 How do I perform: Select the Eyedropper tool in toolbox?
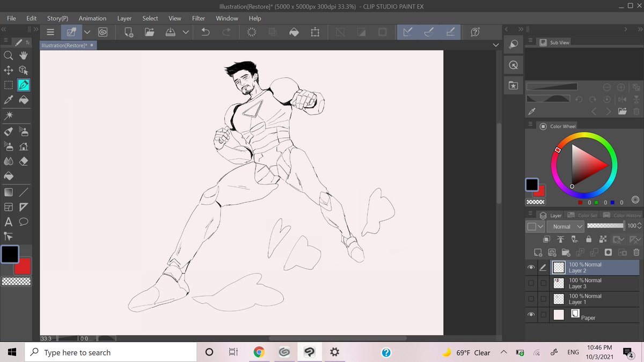point(9,100)
